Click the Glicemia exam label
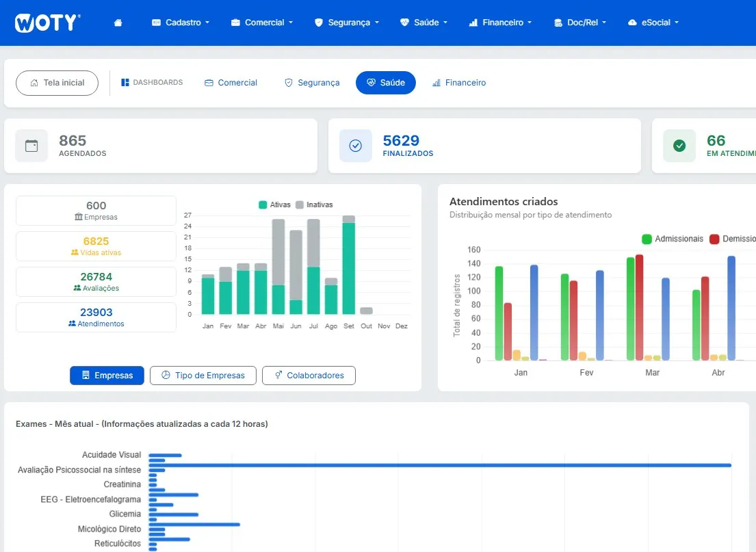Viewport: 756px width, 552px height. click(x=125, y=514)
